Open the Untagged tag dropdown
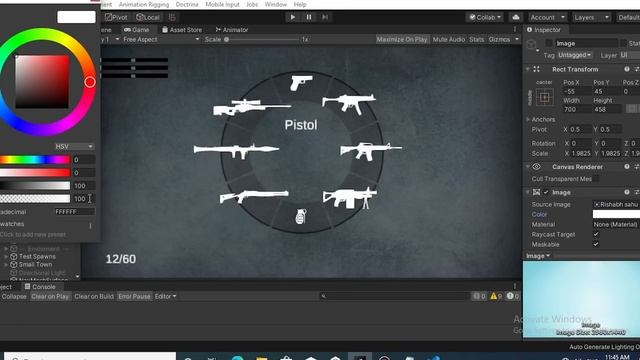The image size is (640, 360). pos(575,55)
